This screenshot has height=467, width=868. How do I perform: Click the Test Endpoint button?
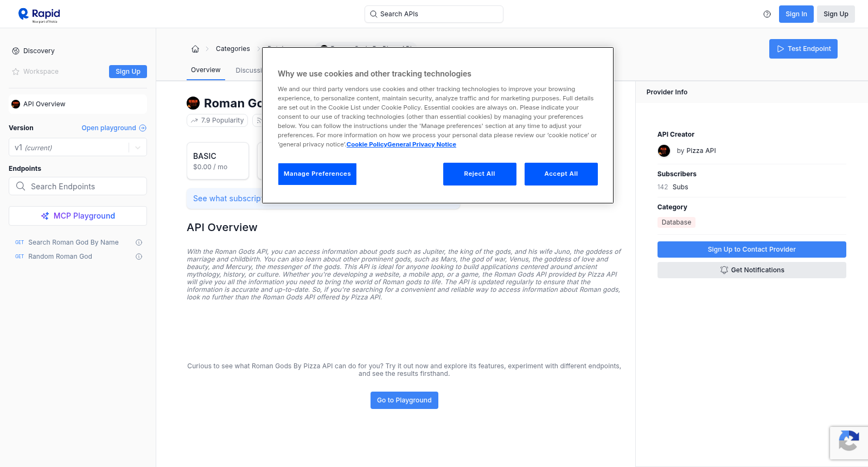click(803, 49)
